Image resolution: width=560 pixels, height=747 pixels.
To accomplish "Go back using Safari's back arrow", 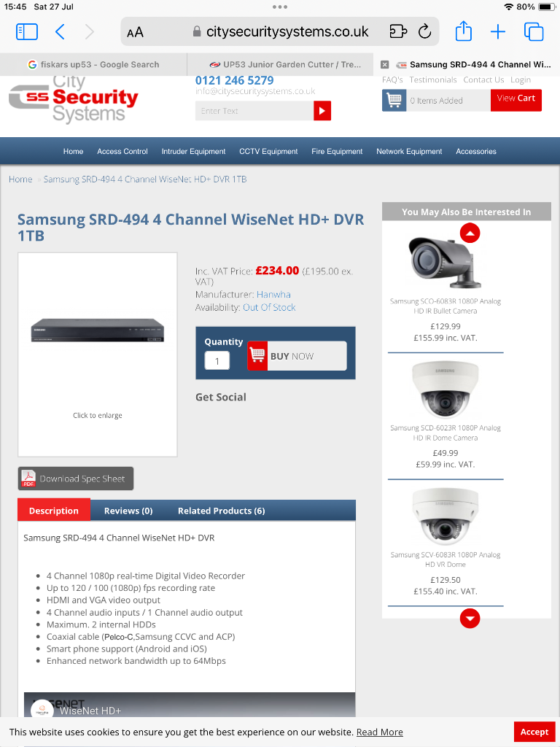I will coord(60,32).
